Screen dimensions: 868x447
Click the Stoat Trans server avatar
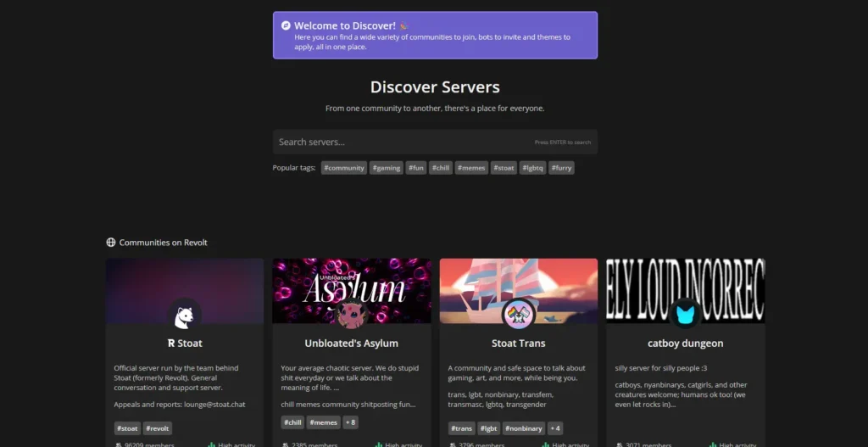click(519, 316)
